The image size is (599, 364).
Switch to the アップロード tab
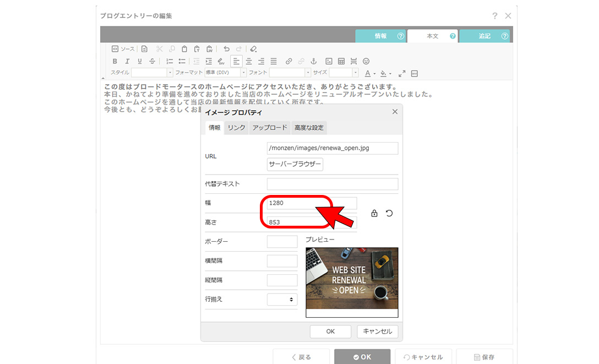(269, 128)
